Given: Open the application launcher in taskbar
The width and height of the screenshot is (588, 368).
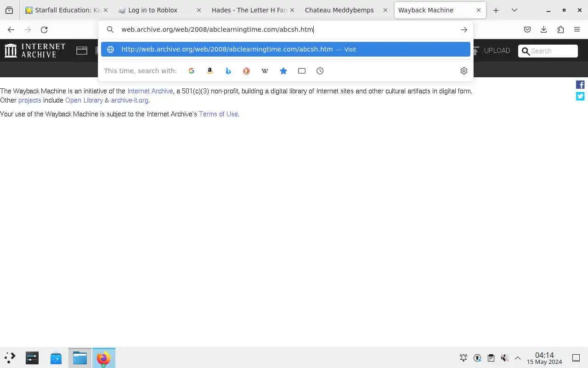Looking at the screenshot, I should 10,358.
